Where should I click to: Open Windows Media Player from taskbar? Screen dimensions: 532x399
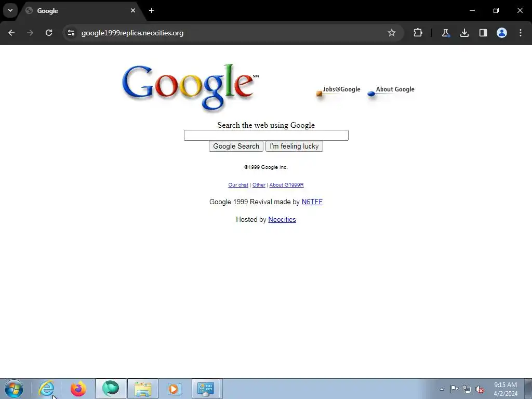click(174, 389)
